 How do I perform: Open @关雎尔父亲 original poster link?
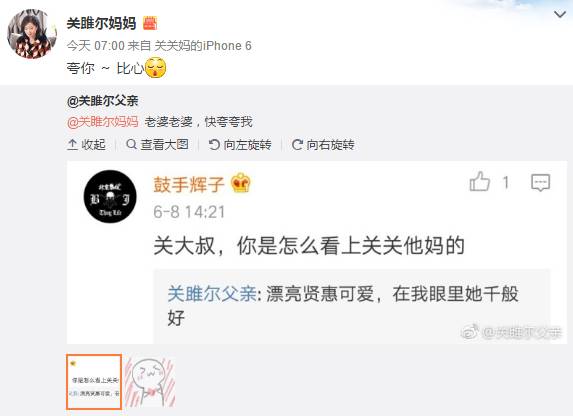point(102,101)
